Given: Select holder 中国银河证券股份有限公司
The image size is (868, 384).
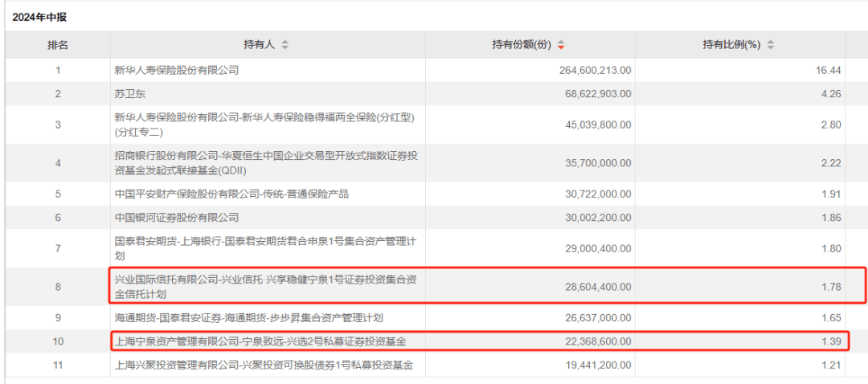Looking at the screenshot, I should point(176,218).
